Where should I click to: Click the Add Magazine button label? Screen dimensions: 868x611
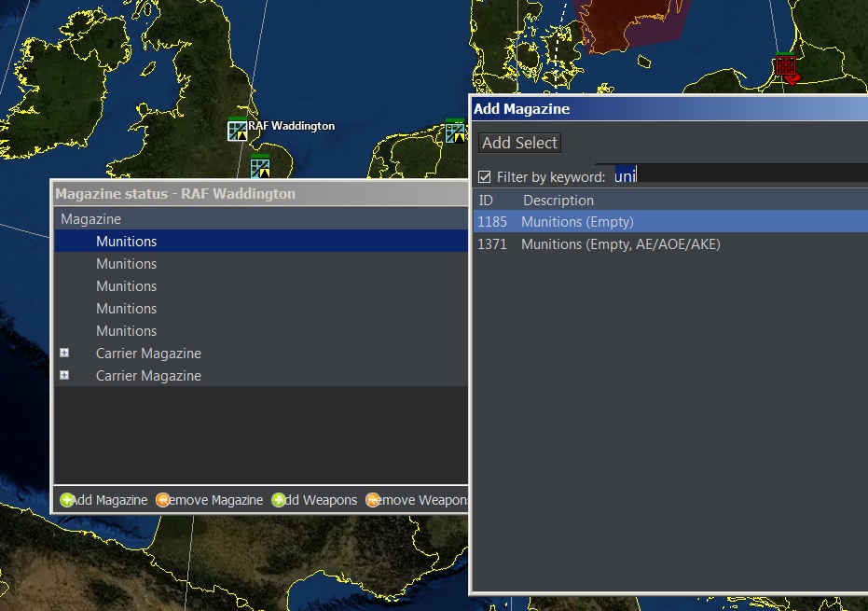point(110,500)
